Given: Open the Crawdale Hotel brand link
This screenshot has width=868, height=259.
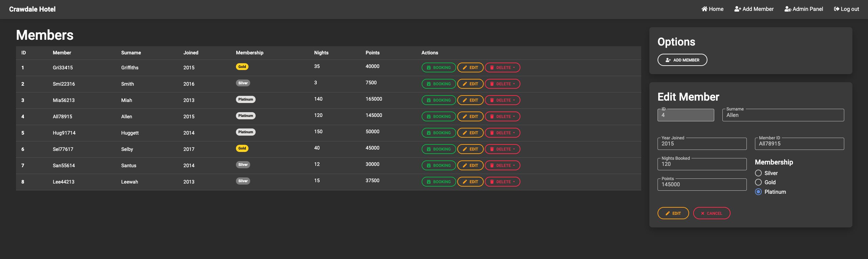Looking at the screenshot, I should tap(32, 9).
